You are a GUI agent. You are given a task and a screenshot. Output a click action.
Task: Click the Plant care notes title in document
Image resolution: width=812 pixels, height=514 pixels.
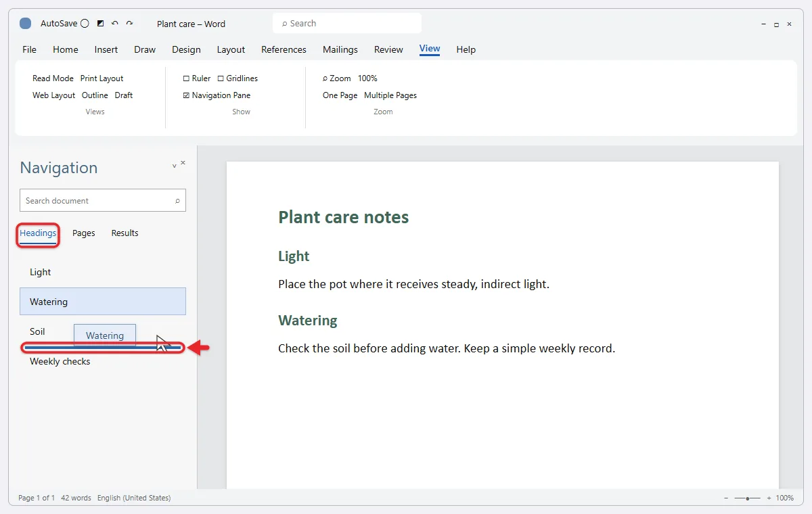(344, 217)
